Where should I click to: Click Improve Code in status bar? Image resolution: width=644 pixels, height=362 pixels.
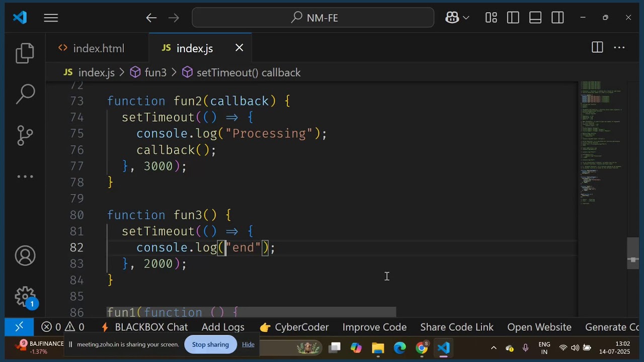(x=374, y=327)
